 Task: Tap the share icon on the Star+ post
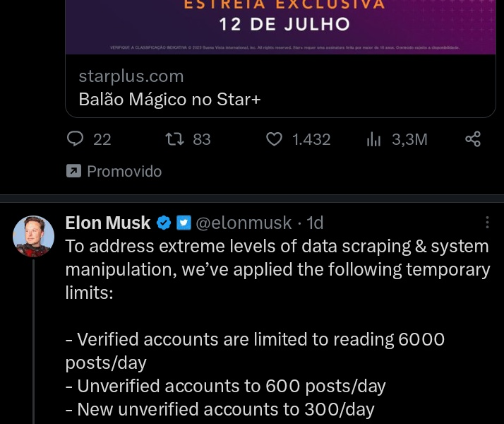pyautogui.click(x=473, y=139)
